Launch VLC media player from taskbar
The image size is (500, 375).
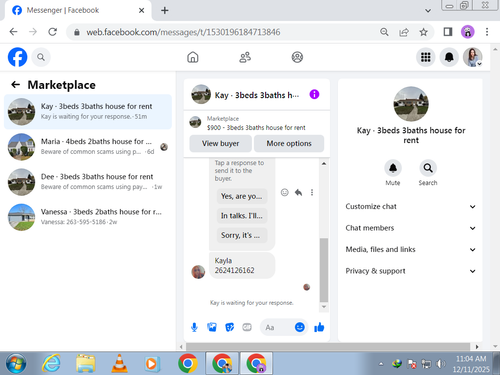[x=119, y=363]
